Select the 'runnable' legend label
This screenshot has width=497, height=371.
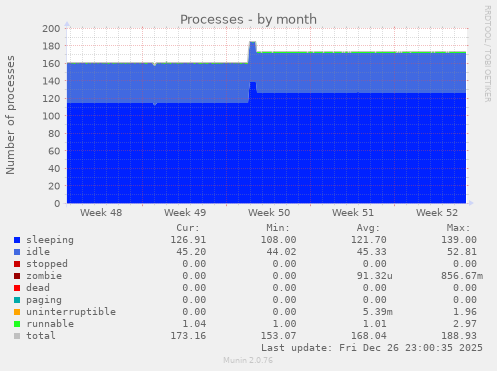click(x=50, y=324)
